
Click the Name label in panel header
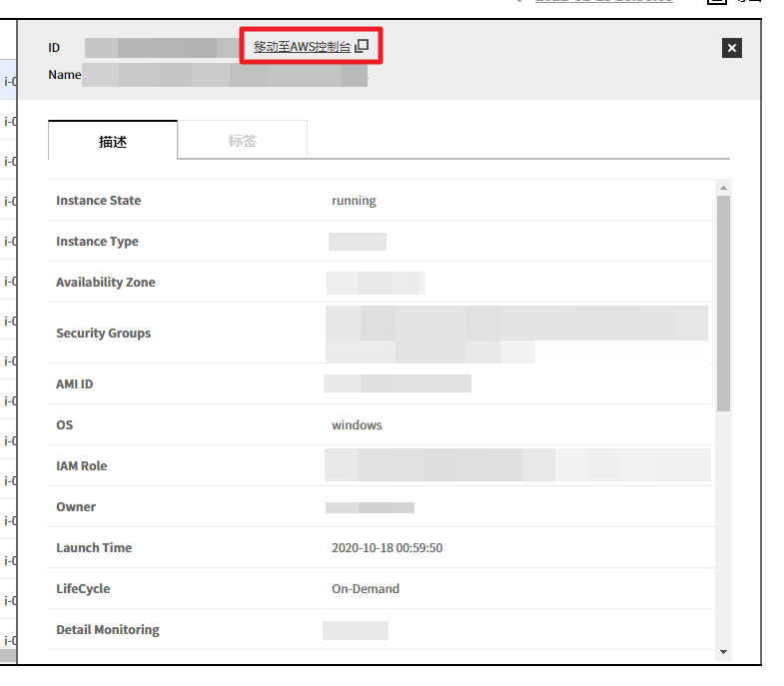(64, 75)
